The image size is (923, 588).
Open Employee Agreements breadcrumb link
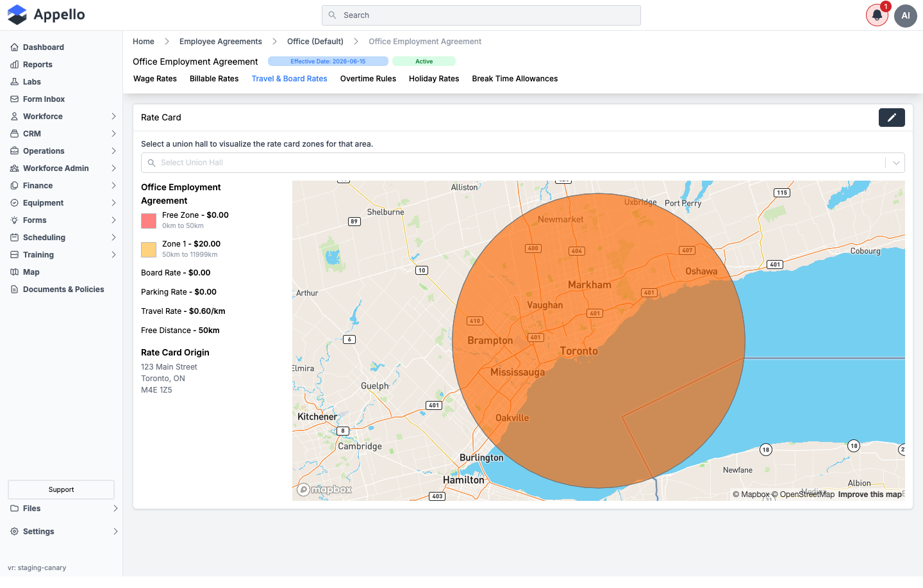pyautogui.click(x=220, y=42)
